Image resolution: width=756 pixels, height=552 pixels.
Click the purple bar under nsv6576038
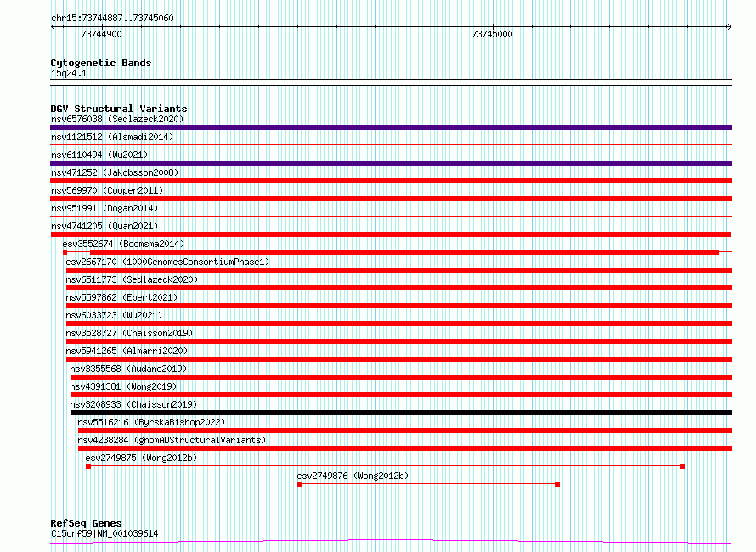point(391,127)
